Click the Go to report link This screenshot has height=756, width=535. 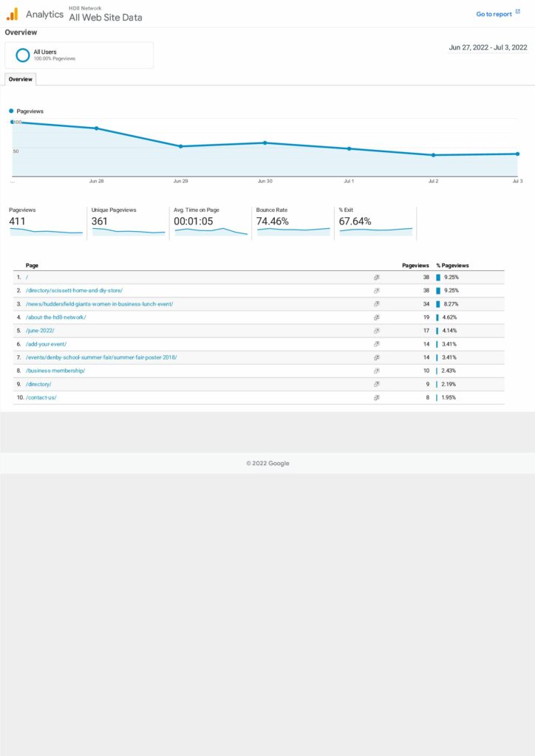pos(494,14)
